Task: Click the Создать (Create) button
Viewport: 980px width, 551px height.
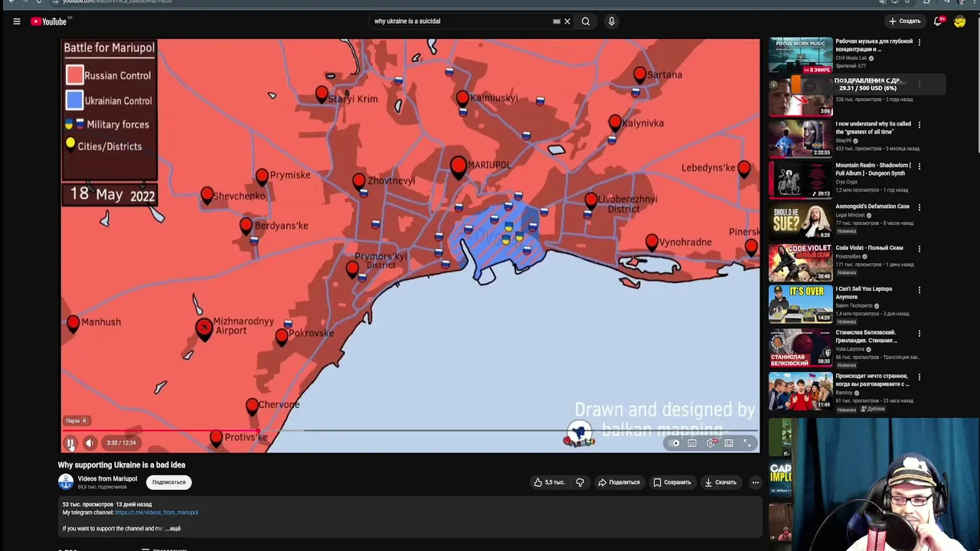Action: click(904, 21)
